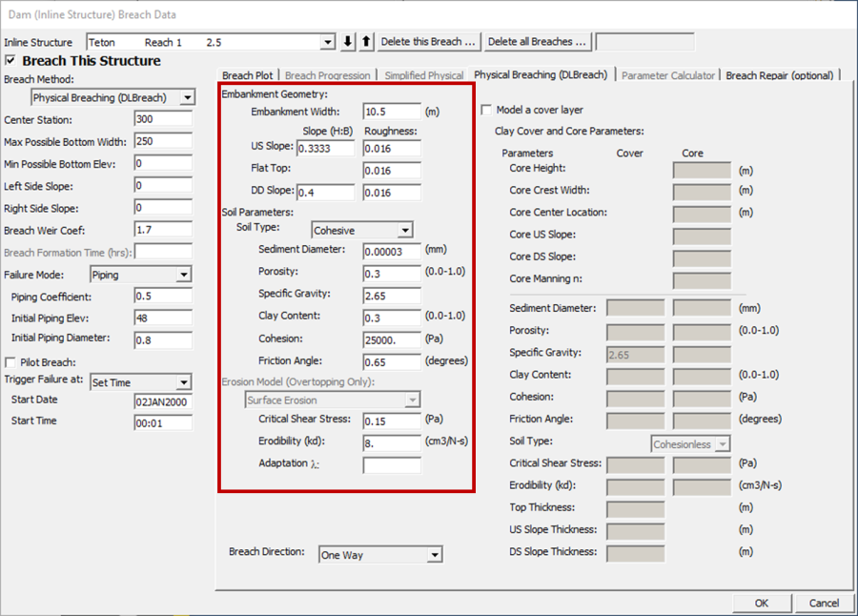
Task: Click the Right Side Slope field
Action: coord(163,208)
